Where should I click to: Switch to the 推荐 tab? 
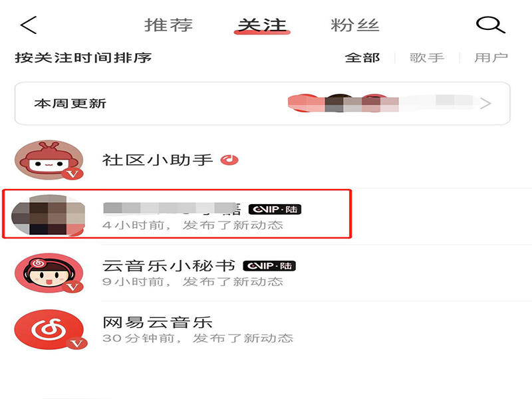coord(169,25)
